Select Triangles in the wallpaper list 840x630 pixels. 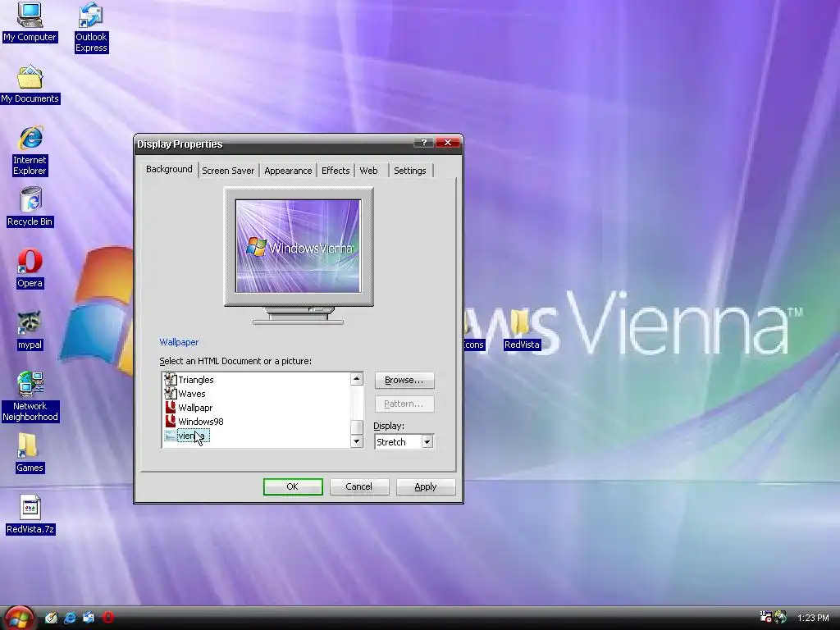(x=195, y=380)
